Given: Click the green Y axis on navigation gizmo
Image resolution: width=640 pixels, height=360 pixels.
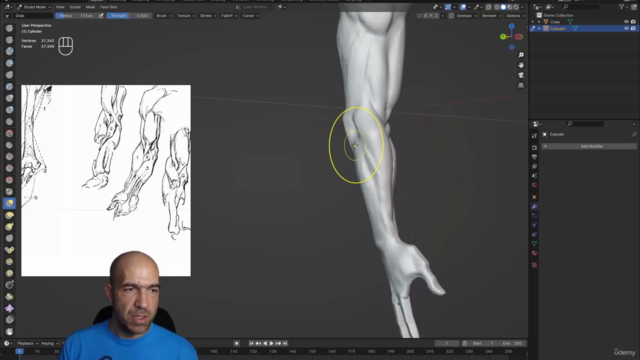Looking at the screenshot, I should [x=503, y=37].
